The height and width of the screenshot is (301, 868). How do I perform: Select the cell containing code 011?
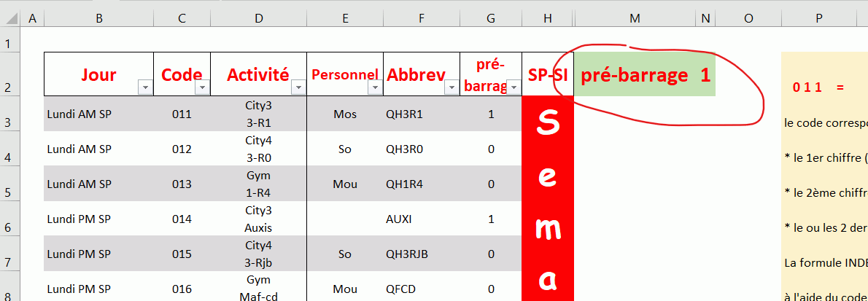(182, 114)
